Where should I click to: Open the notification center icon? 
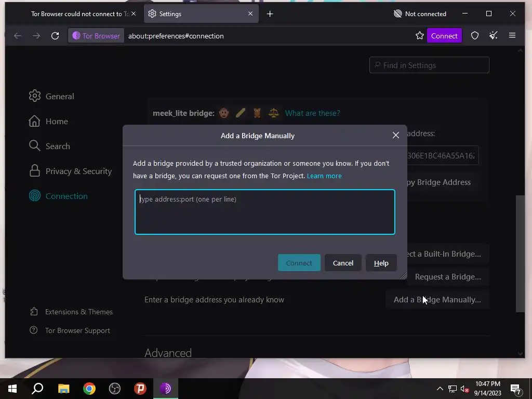click(516, 390)
